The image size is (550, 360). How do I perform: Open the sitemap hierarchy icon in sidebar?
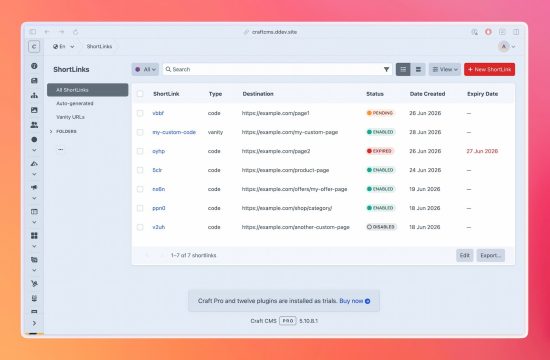coord(34,95)
